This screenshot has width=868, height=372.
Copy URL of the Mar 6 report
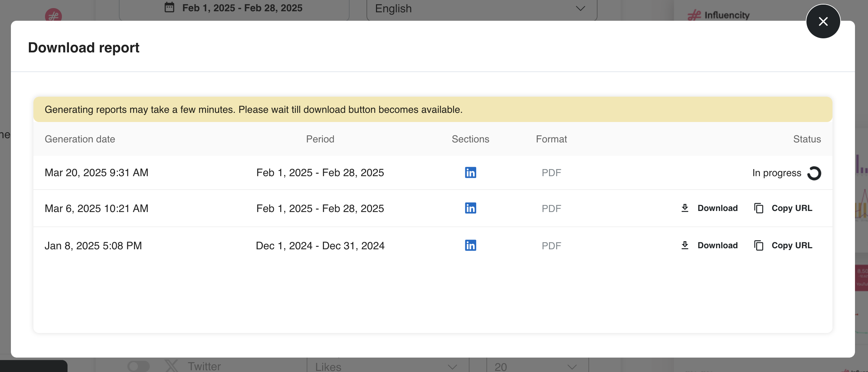(x=791, y=208)
